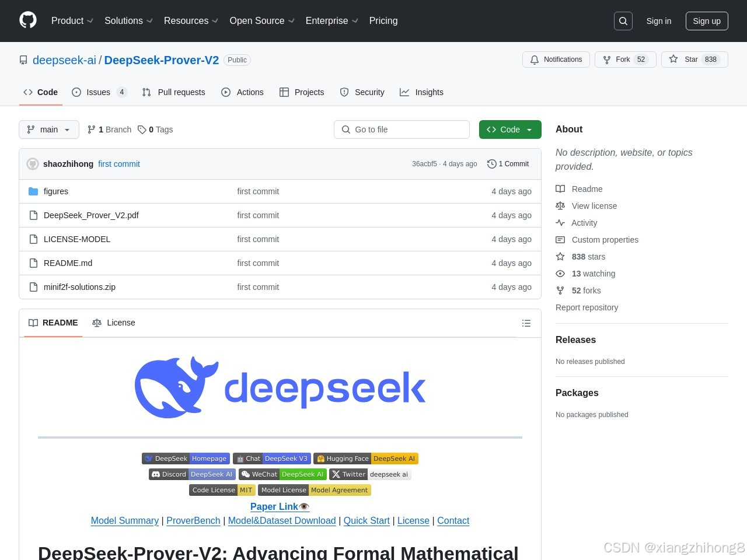Switch to the Pull requests tab

[173, 92]
